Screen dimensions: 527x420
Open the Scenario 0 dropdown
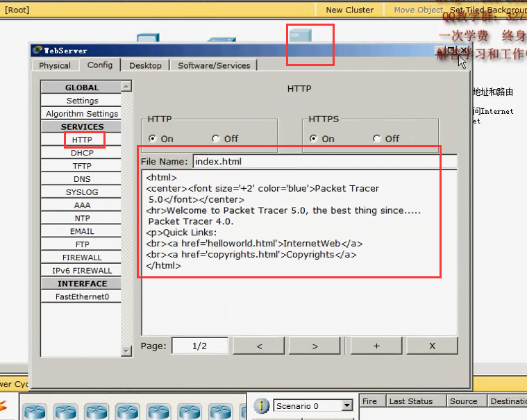pos(347,406)
